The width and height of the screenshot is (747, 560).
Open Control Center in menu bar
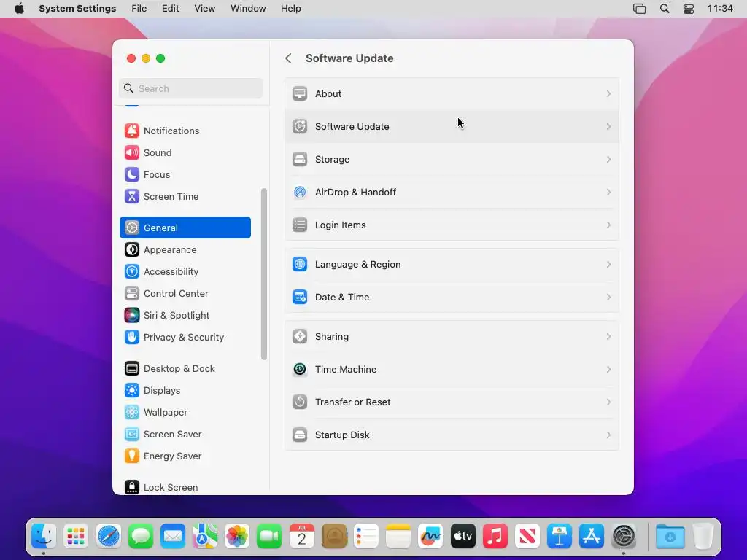click(689, 9)
